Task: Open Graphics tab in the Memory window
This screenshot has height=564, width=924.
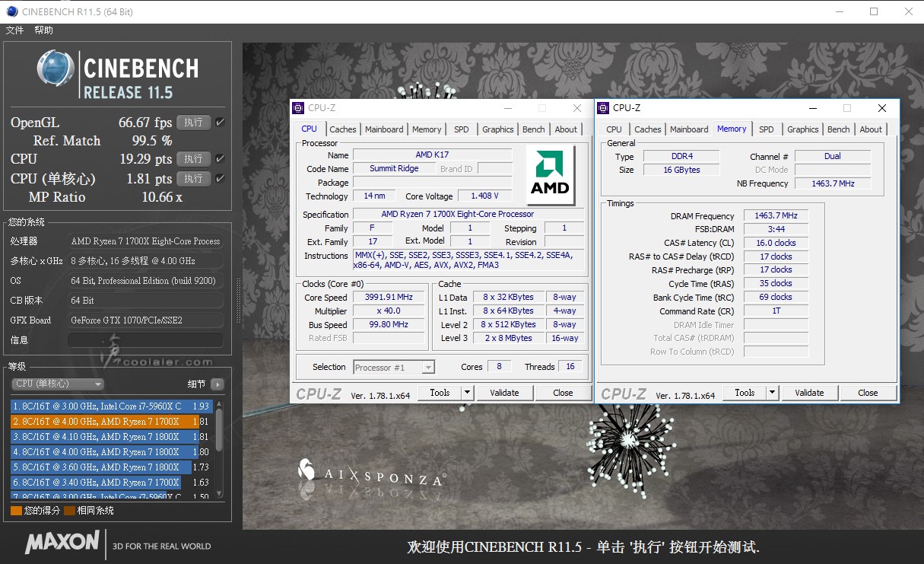Action: pyautogui.click(x=803, y=129)
